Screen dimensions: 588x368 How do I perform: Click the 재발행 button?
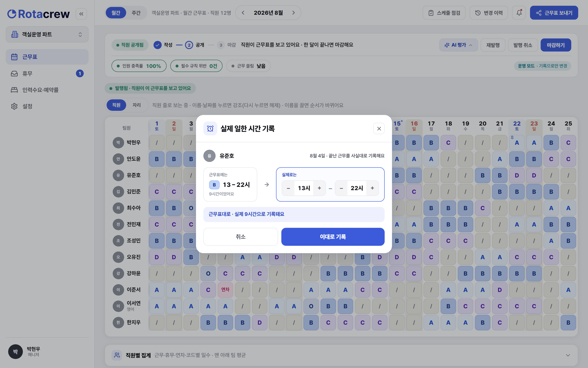click(493, 45)
